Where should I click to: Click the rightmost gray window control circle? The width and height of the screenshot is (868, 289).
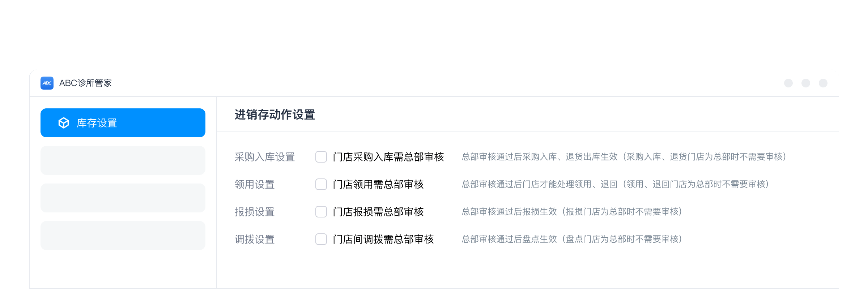click(x=823, y=83)
